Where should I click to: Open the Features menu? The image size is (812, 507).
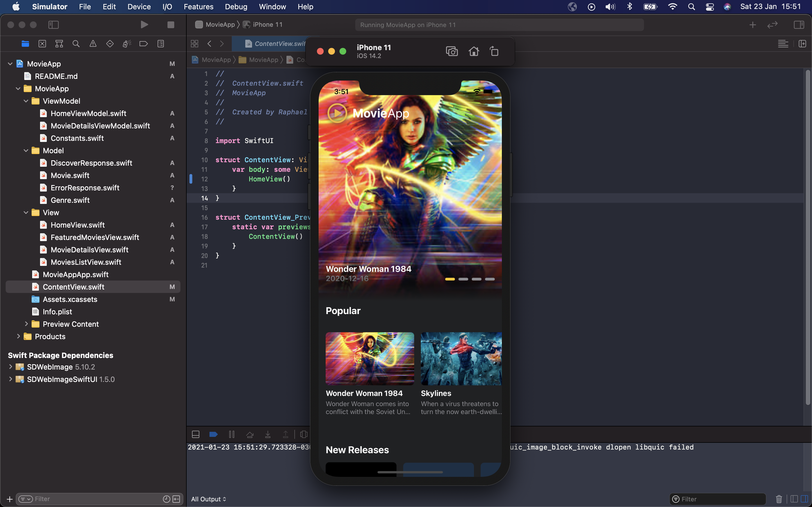point(198,7)
